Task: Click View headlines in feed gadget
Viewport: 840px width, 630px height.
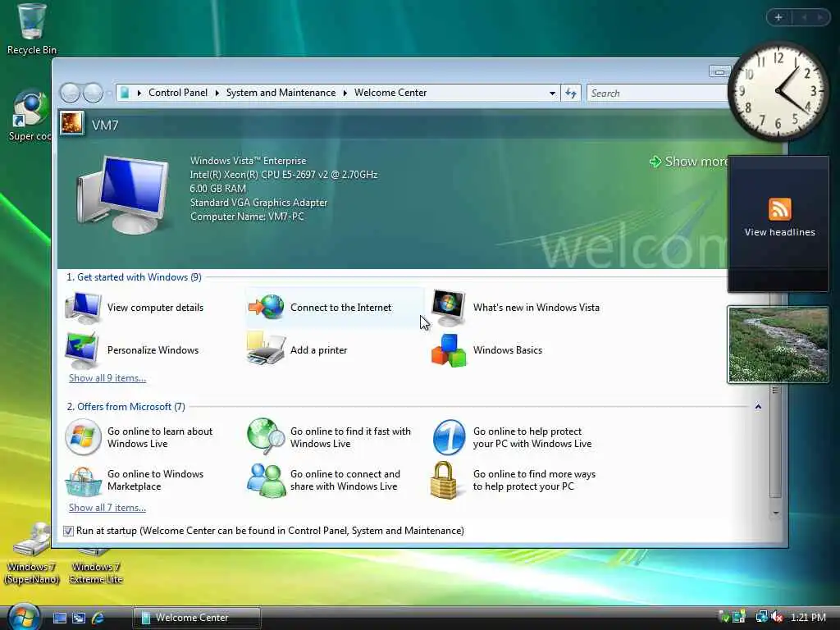Action: [x=779, y=232]
